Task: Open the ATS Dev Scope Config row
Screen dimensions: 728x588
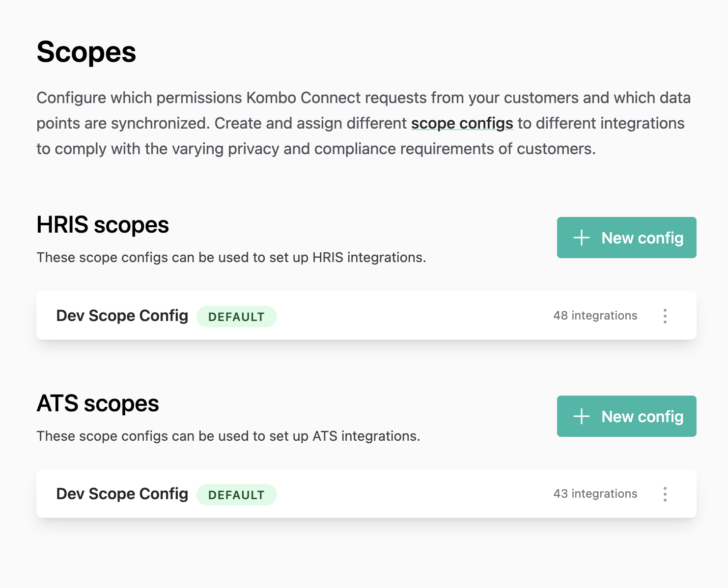Action: pyautogui.click(x=366, y=493)
